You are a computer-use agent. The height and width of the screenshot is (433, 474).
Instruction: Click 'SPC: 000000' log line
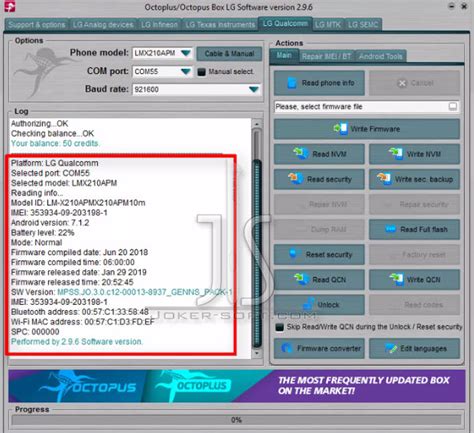tap(35, 332)
